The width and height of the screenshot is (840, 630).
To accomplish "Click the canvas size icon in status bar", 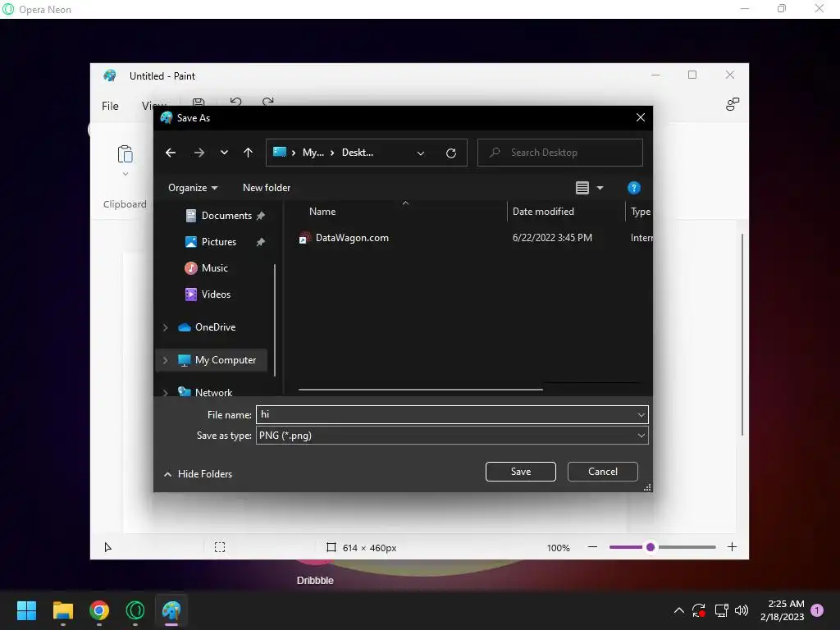I will click(331, 547).
